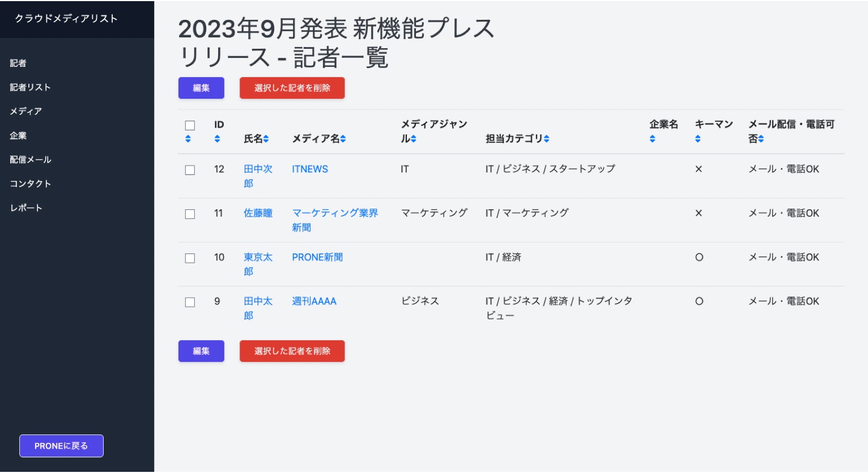Sort by メディアジャンル arrow icon
This screenshot has width=868, height=473.
tap(414, 139)
